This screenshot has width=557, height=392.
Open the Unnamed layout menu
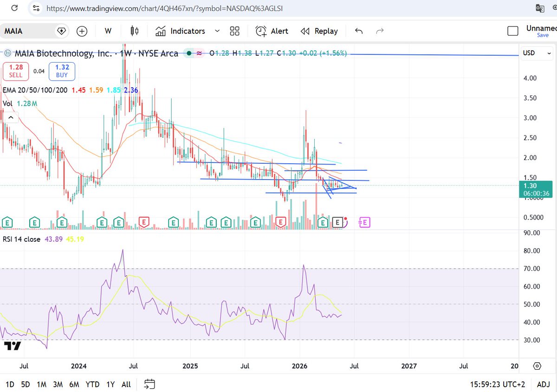pos(541,28)
